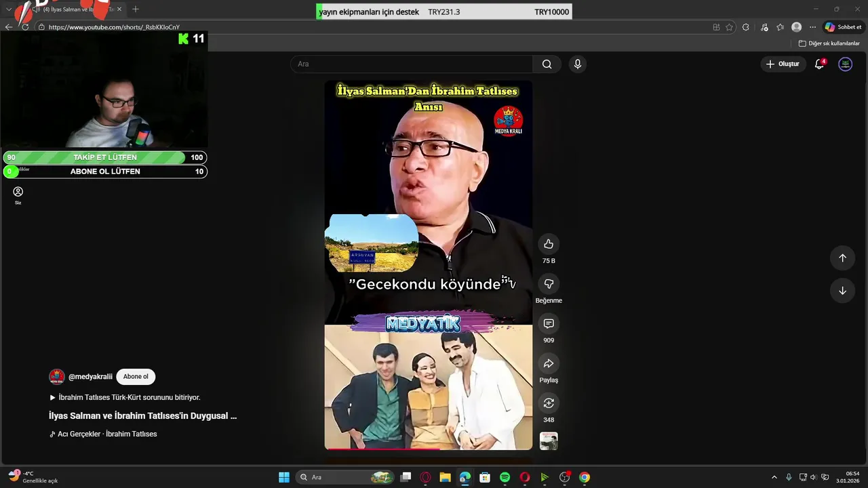The width and height of the screenshot is (868, 488).
Task: Open the YouTube account avatar menu
Action: [x=845, y=64]
